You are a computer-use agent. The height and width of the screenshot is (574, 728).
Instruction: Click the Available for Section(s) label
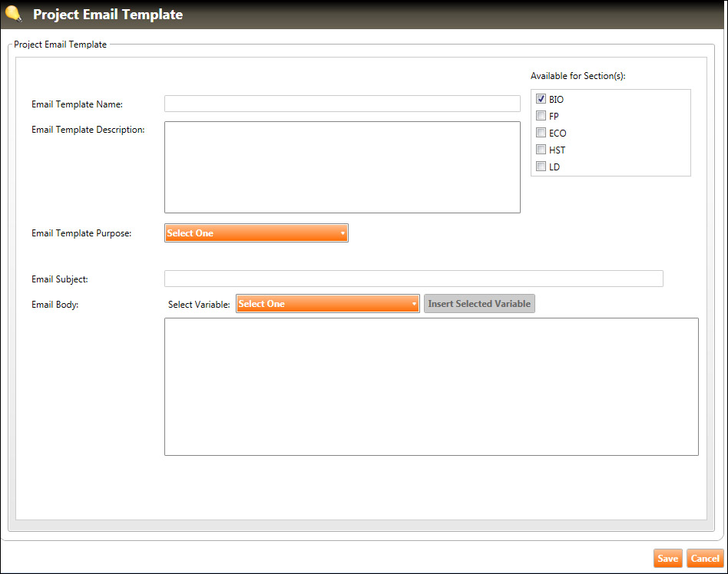[578, 76]
